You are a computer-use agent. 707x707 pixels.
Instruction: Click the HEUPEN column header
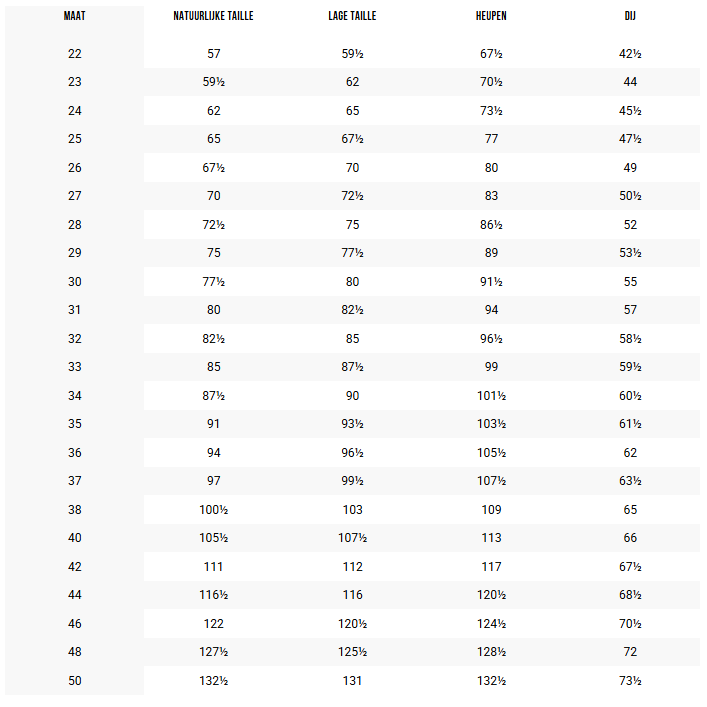pos(491,16)
